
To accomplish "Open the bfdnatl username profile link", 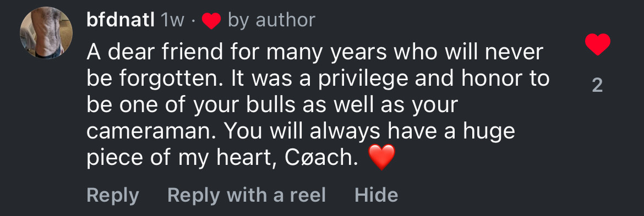I will pyautogui.click(x=121, y=20).
